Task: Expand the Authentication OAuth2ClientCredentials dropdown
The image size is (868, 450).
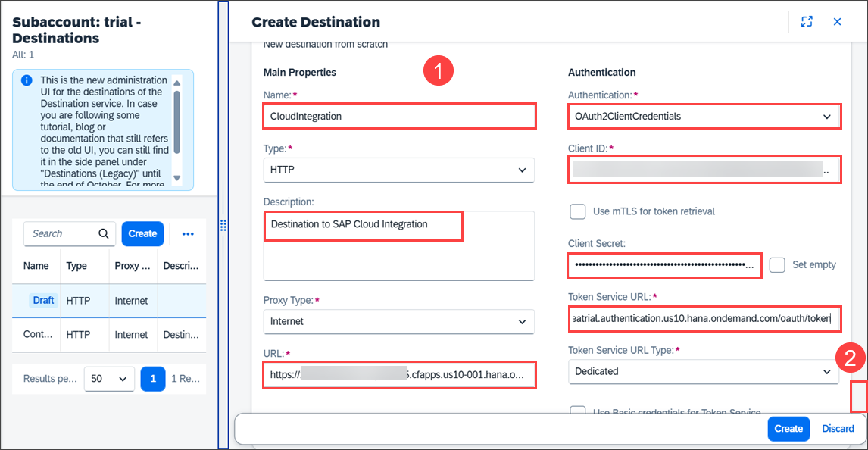Action: [x=704, y=117]
